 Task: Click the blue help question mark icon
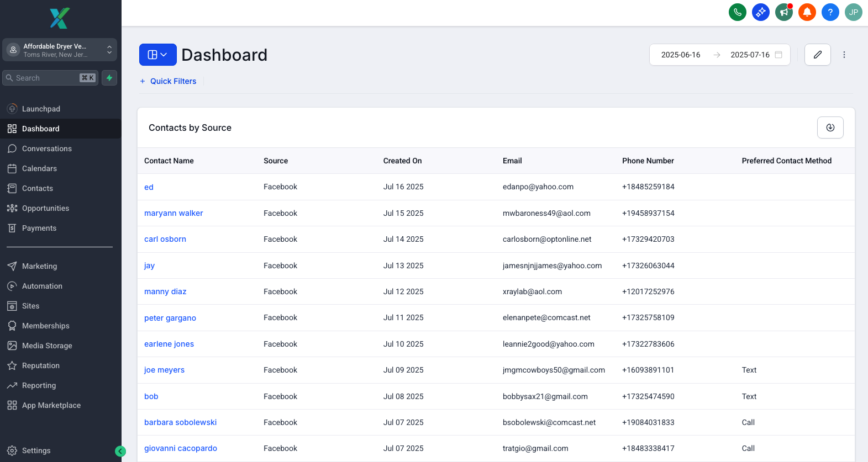(x=830, y=12)
